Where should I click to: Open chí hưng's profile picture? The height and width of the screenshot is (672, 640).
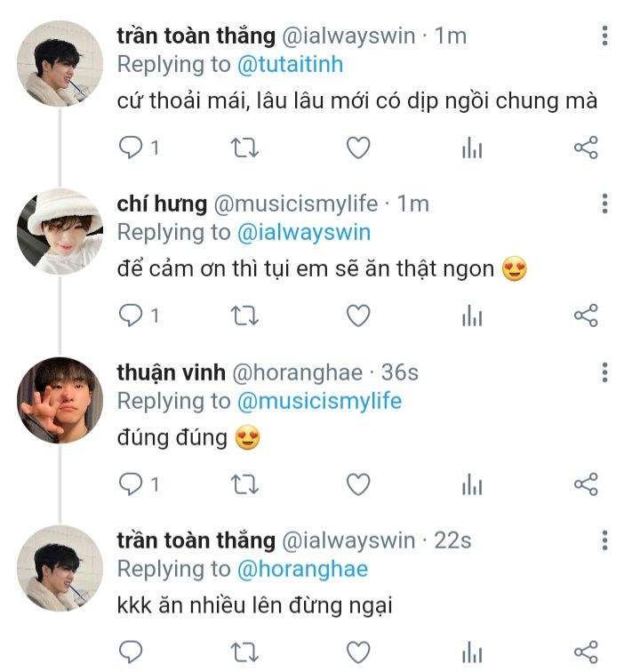[x=60, y=231]
